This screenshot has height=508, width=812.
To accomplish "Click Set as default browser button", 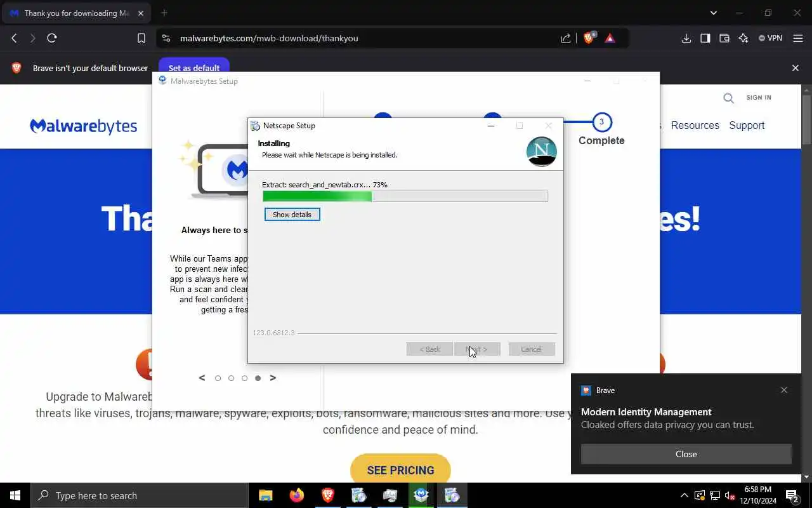I will coord(194,68).
